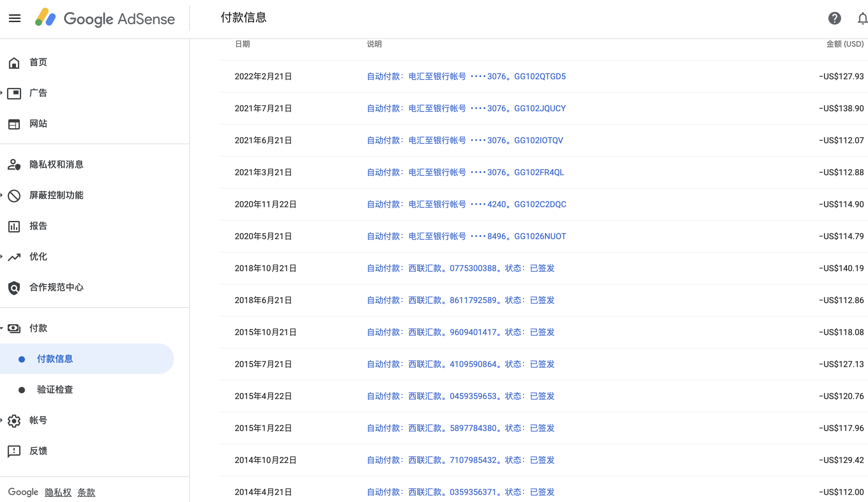868x502 pixels.
Task: Expand the 广告 section arrow
Action: tap(2, 93)
